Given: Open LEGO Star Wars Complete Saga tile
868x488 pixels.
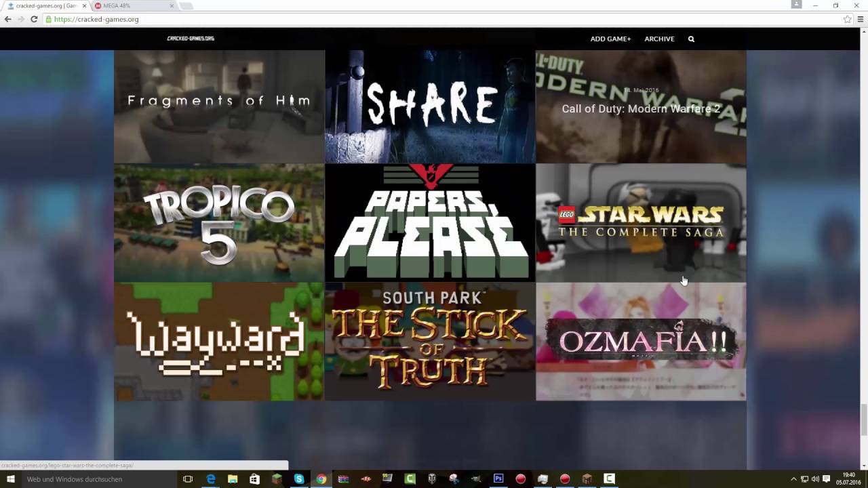Looking at the screenshot, I should click(641, 223).
